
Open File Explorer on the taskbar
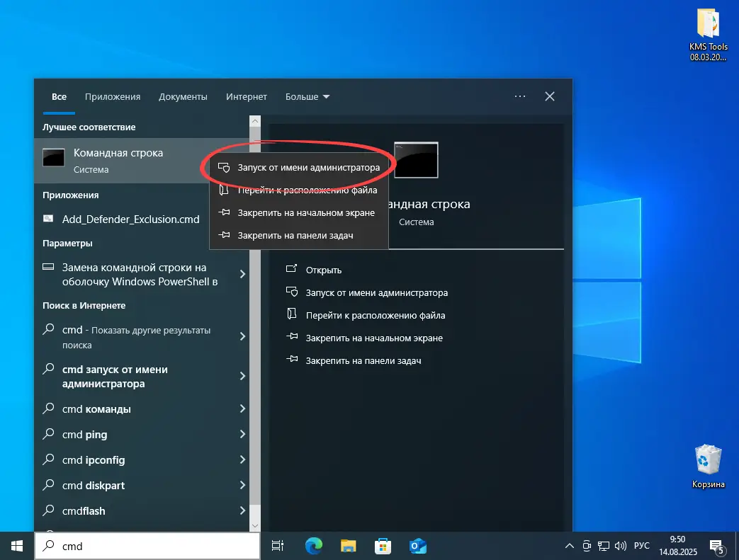348,546
